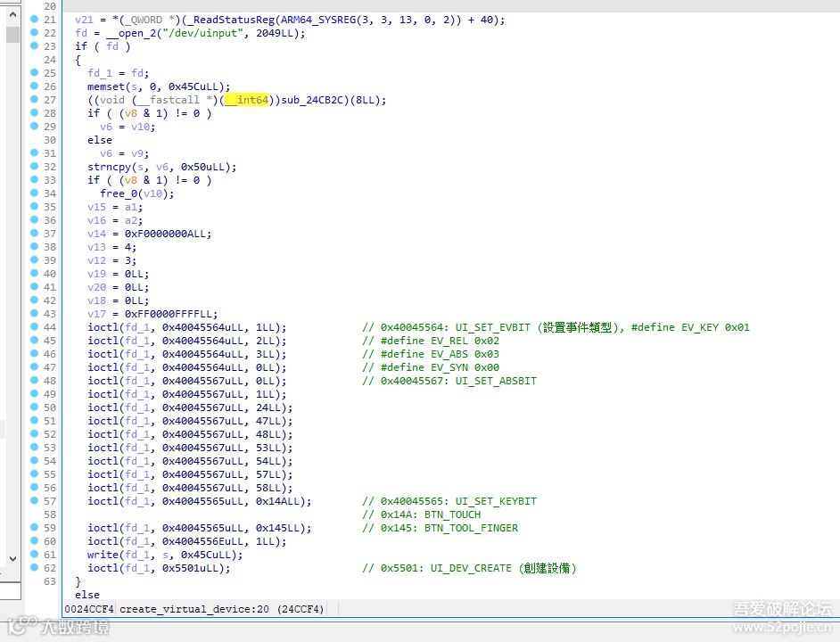Image resolution: width=840 pixels, height=642 pixels.
Task: Click the memset call on line 26
Action: (106, 86)
